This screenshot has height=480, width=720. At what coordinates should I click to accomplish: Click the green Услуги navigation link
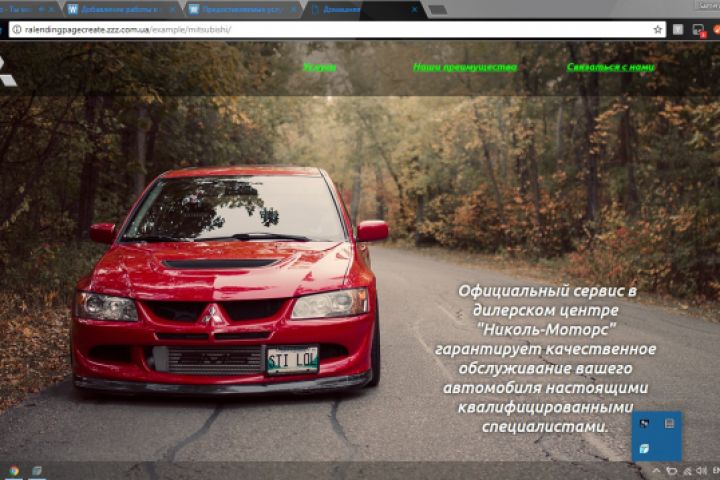[320, 67]
